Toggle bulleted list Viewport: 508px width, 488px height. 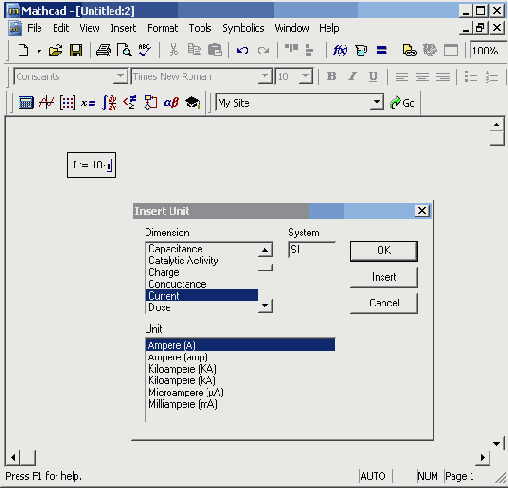[x=471, y=77]
